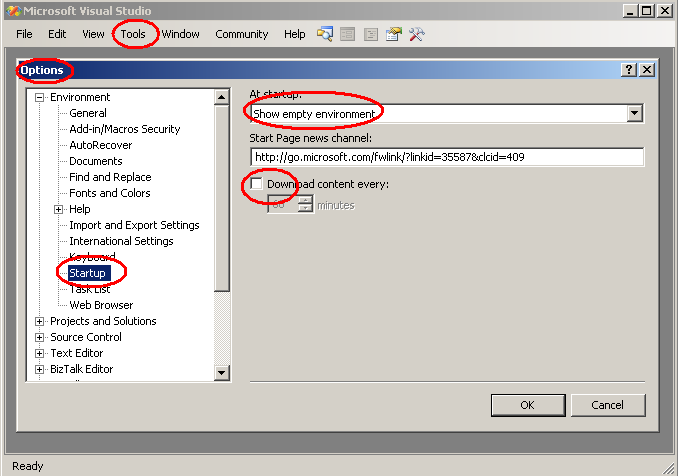Select the Web Browser item
The width and height of the screenshot is (678, 476).
101,305
